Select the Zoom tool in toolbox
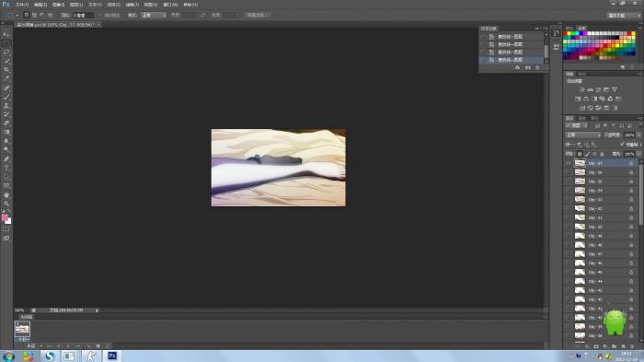 [6, 204]
